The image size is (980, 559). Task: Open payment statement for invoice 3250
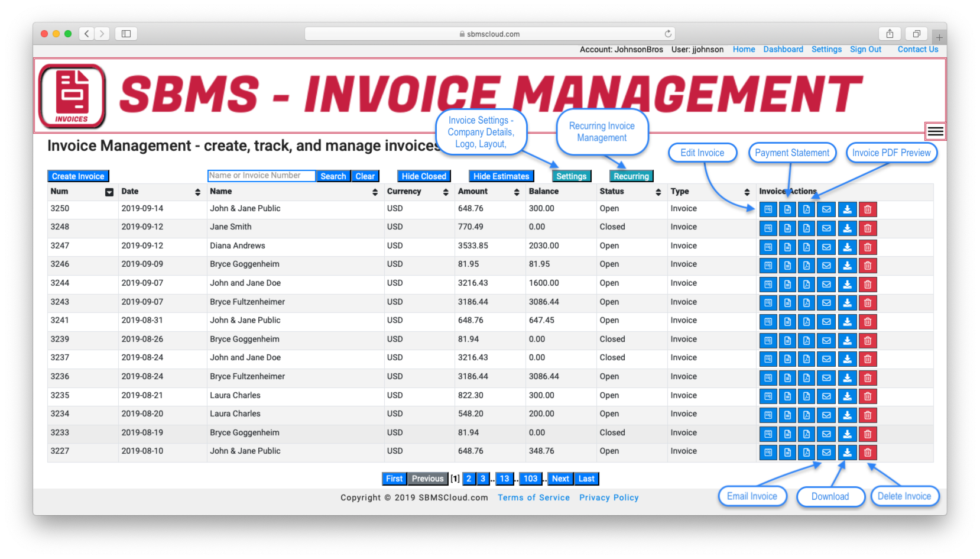coord(787,209)
